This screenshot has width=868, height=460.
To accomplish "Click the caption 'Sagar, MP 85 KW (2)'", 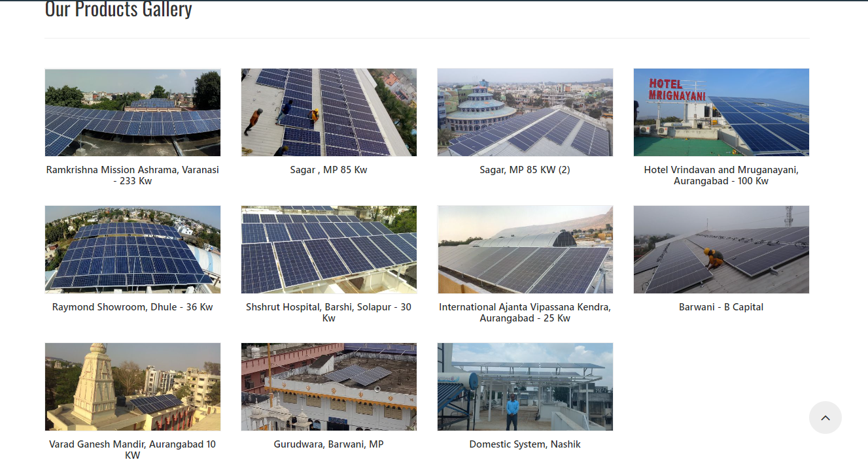I will tap(525, 170).
